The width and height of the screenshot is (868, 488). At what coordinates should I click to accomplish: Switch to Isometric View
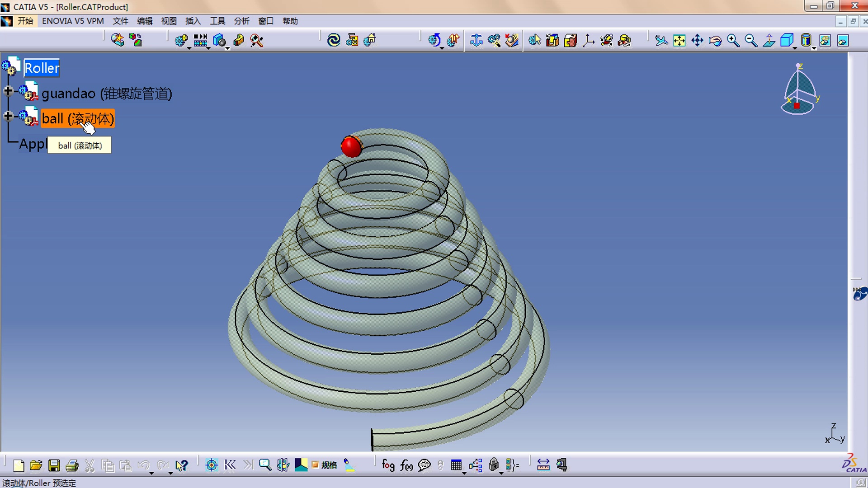[x=787, y=41]
